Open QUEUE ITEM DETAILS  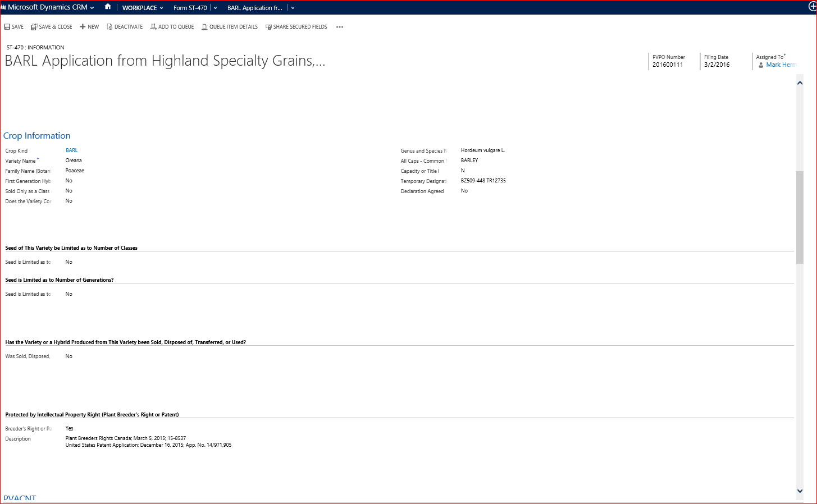(x=230, y=27)
